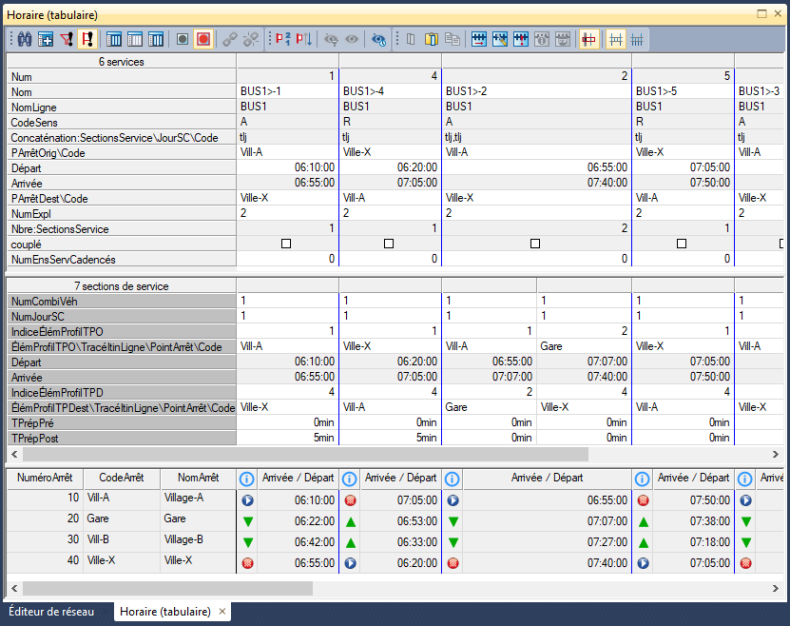Image resolution: width=790 pixels, height=626 pixels.
Task: Toggle couplé checkbox for service BUS1>-4
Action: [388, 243]
